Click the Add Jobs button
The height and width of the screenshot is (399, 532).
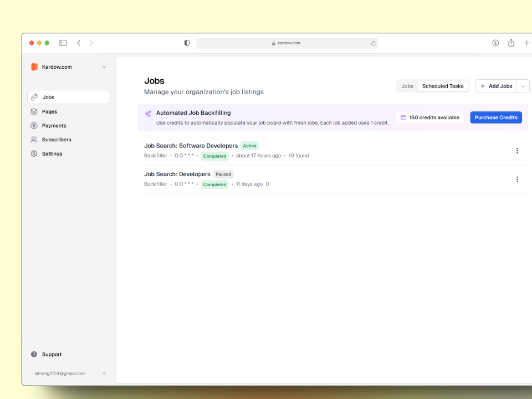[496, 86]
